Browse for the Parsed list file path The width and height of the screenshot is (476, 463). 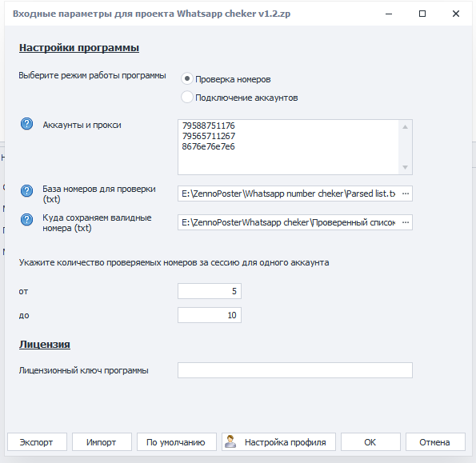tap(406, 194)
